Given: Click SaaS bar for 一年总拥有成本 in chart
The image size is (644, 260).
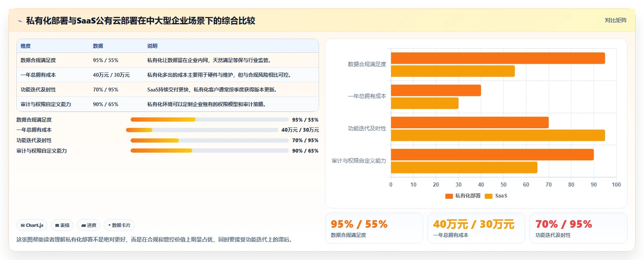Looking at the screenshot, I should [424, 103].
